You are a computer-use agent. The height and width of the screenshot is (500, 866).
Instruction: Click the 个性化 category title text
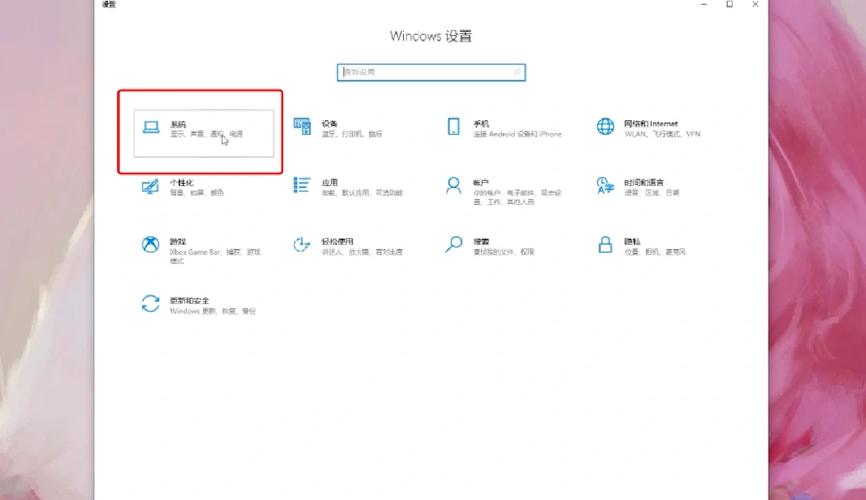click(182, 183)
